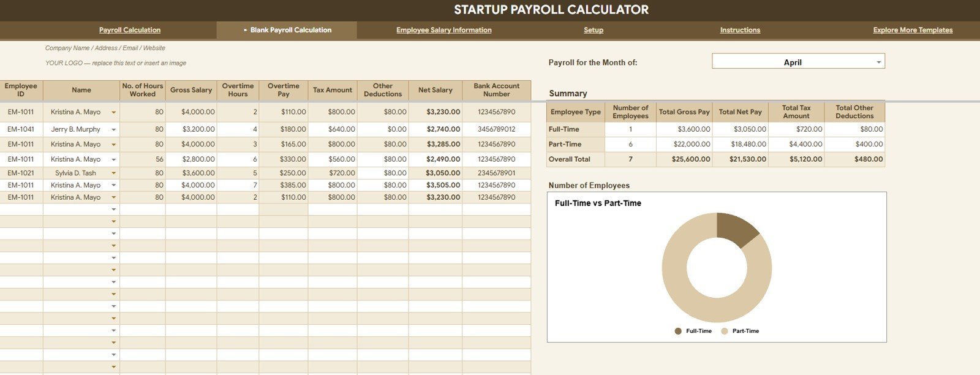Select the Company Name / Address placeholder text
The image size is (980, 375).
[105, 48]
